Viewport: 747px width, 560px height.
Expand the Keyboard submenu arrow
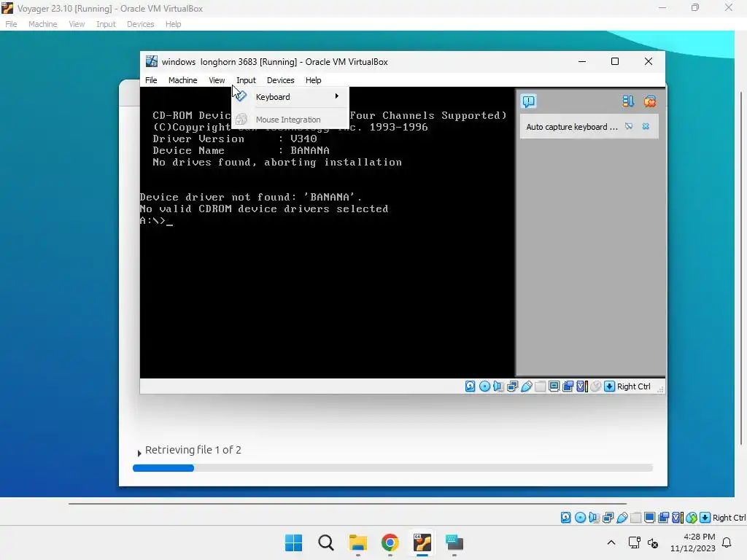pyautogui.click(x=337, y=96)
